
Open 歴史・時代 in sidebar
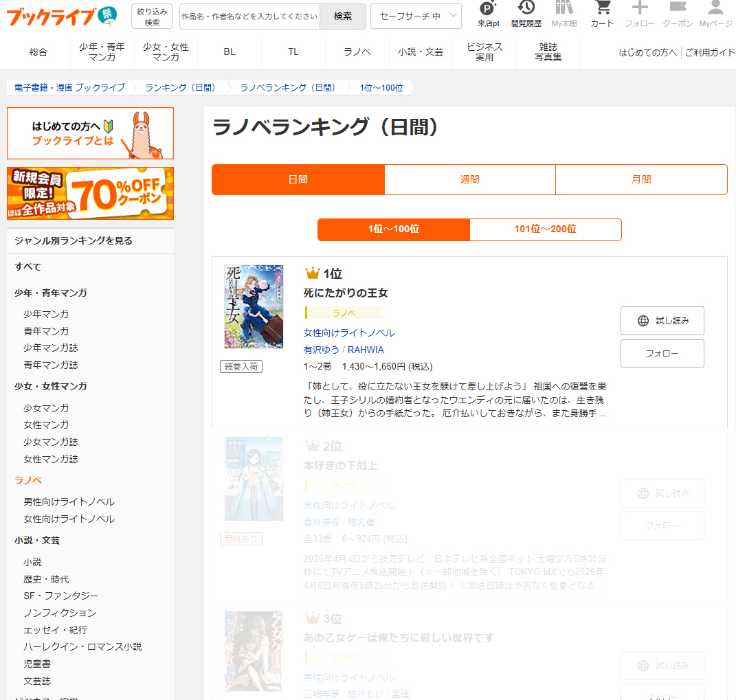[x=46, y=579]
